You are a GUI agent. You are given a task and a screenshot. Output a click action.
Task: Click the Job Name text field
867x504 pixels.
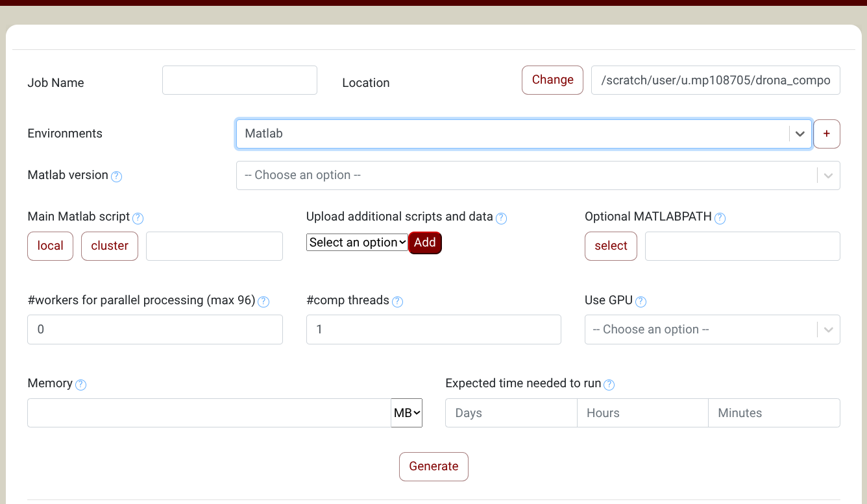(x=239, y=80)
